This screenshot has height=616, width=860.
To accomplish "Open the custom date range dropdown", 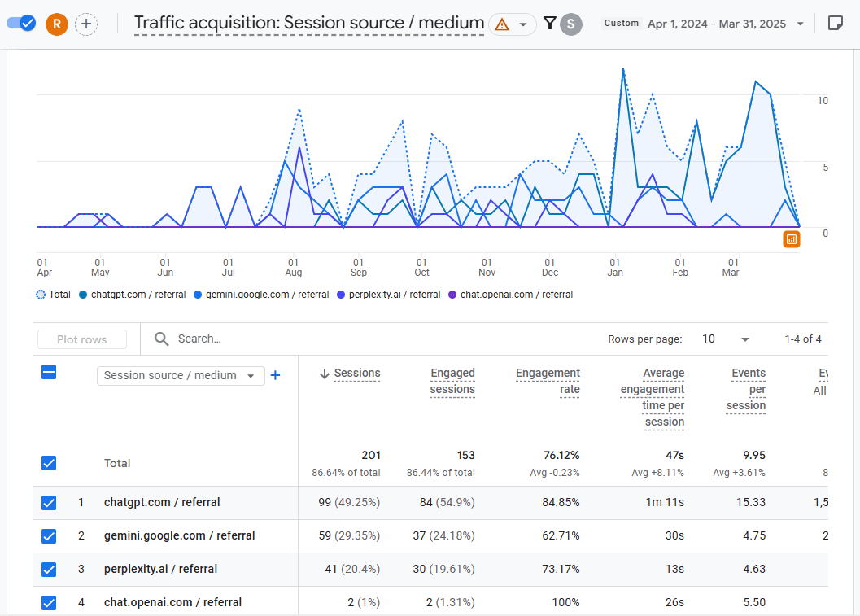I will pos(716,24).
